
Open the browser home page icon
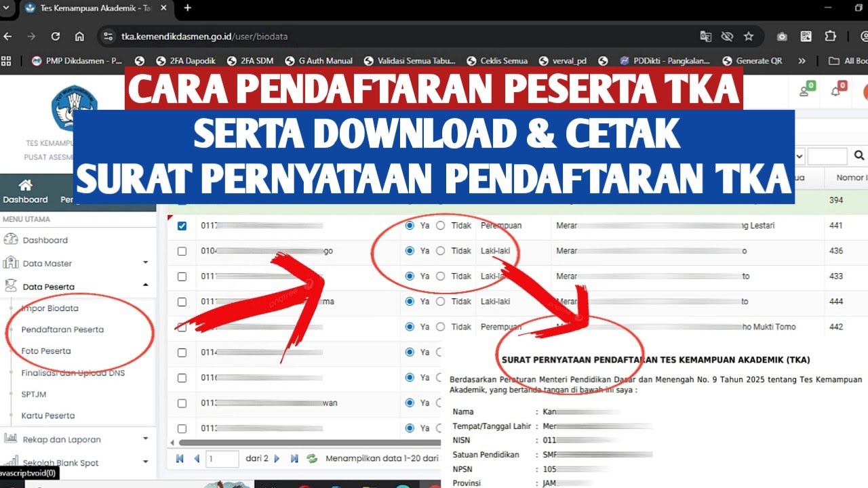click(x=79, y=37)
